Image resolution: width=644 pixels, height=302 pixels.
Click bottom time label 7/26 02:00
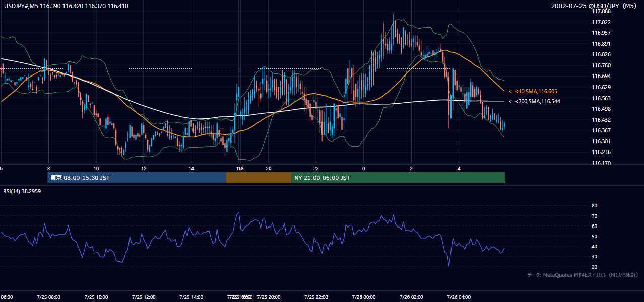click(411, 297)
